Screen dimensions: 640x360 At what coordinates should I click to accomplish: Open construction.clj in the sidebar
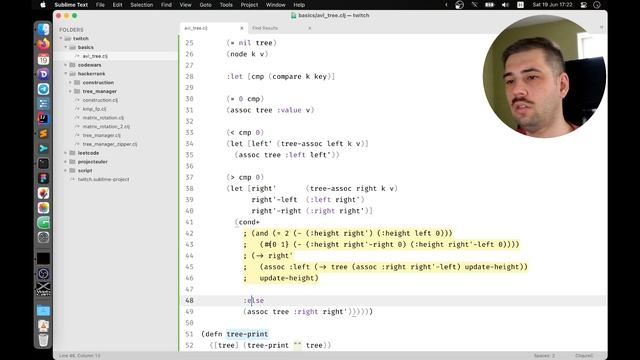tap(100, 100)
